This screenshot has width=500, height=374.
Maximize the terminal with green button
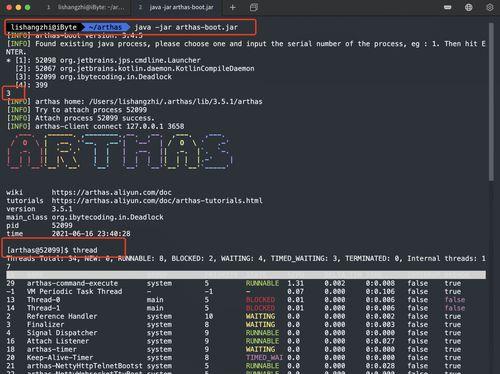coord(28,7)
